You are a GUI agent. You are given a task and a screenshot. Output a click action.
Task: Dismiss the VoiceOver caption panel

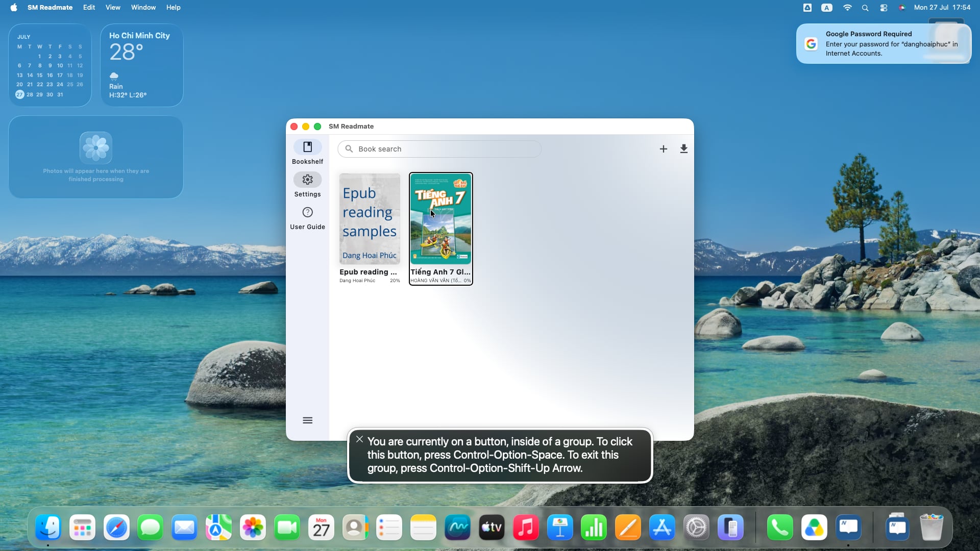(360, 439)
